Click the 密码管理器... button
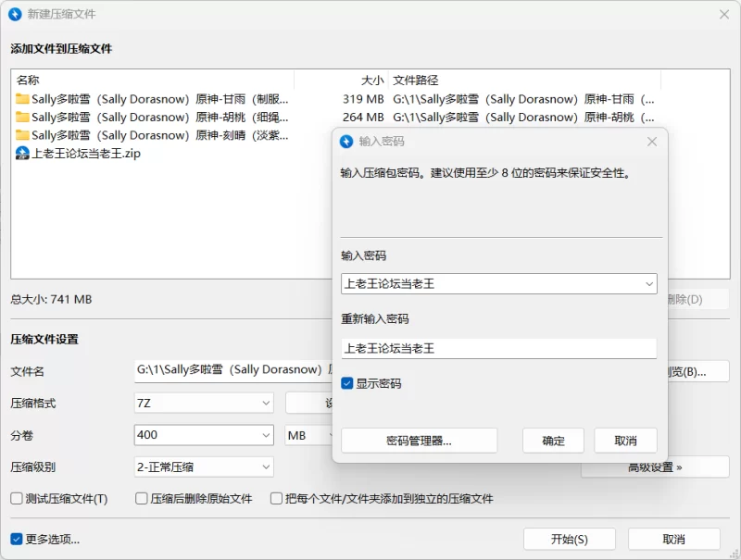This screenshot has width=741, height=560. point(420,441)
